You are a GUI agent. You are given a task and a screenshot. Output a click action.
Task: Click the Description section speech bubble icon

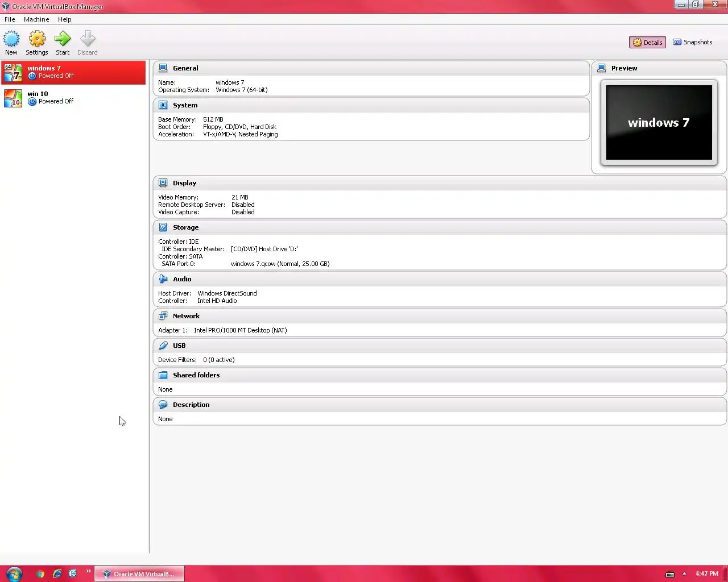(163, 405)
